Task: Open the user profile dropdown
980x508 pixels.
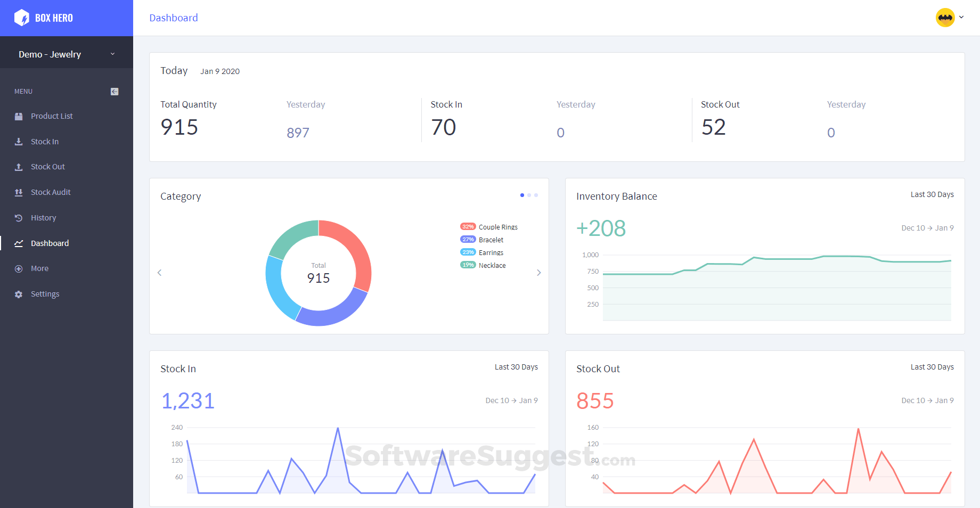Action: pyautogui.click(x=951, y=18)
